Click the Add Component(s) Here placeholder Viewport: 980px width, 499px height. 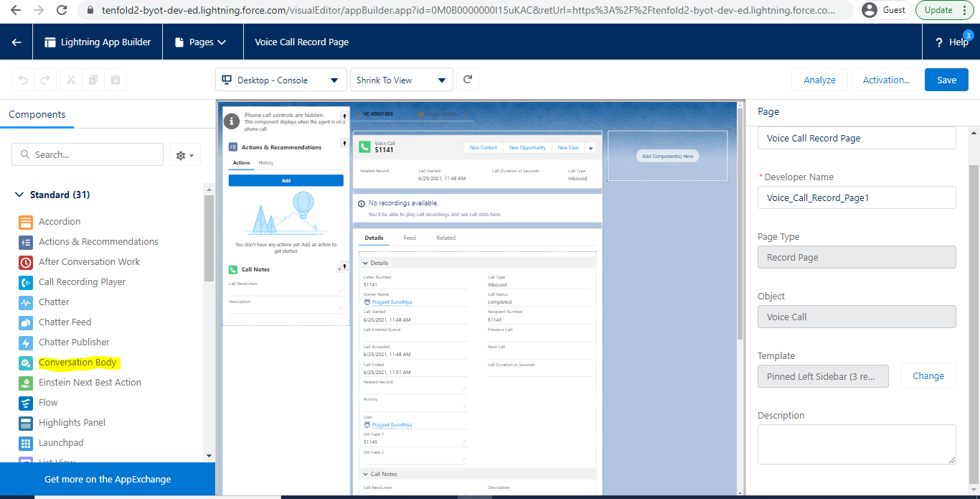667,156
